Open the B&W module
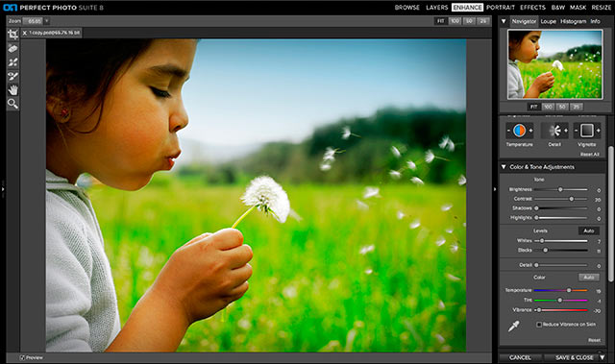The height and width of the screenshot is (364, 615). coord(557,8)
